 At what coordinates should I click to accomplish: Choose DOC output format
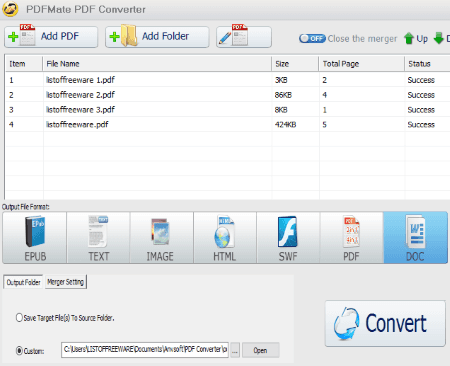[x=415, y=238]
